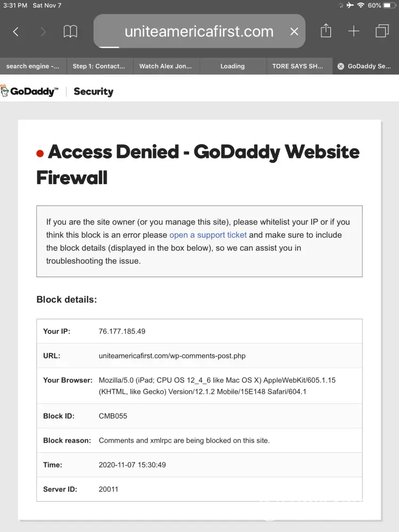This screenshot has height=532, width=399.
Task: Tap the Safari back arrow
Action: (x=16, y=32)
